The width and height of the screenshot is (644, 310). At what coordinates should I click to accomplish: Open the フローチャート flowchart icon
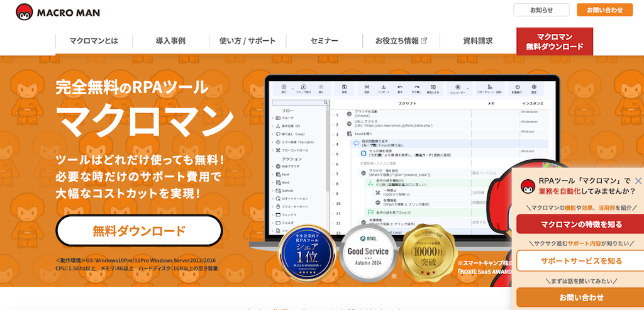[x=490, y=87]
